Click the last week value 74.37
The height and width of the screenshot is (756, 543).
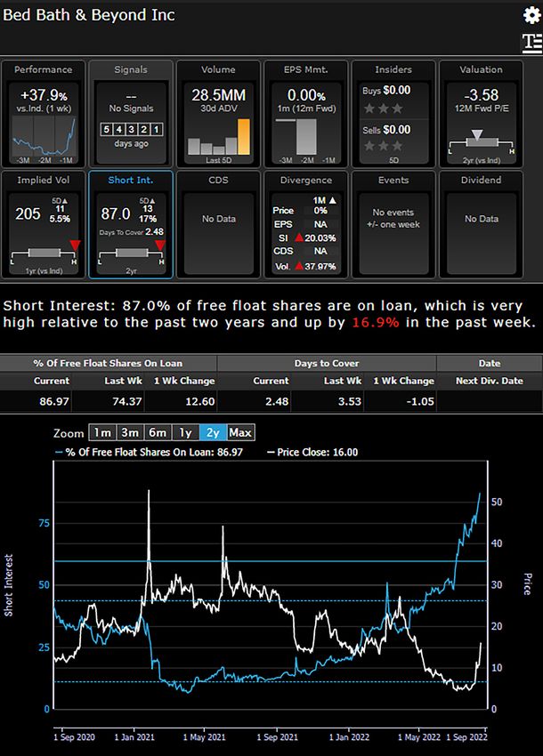click(x=127, y=401)
